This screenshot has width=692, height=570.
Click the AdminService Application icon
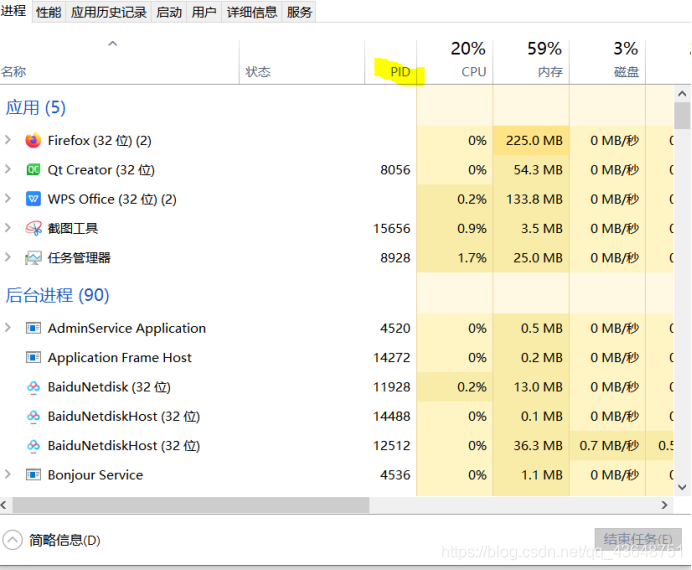33,328
